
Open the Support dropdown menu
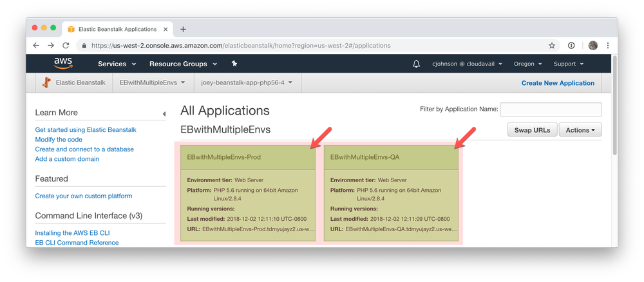point(569,64)
